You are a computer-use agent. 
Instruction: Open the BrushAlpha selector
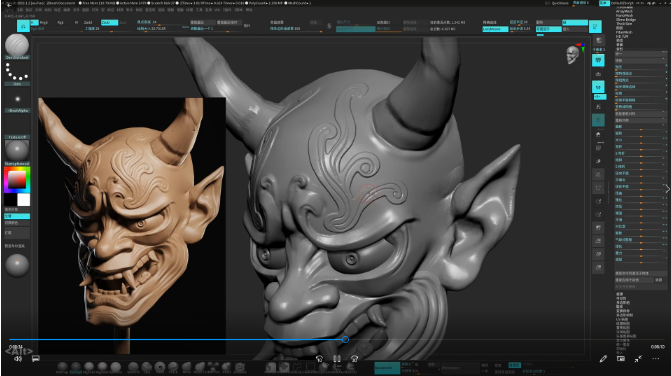coord(17,99)
